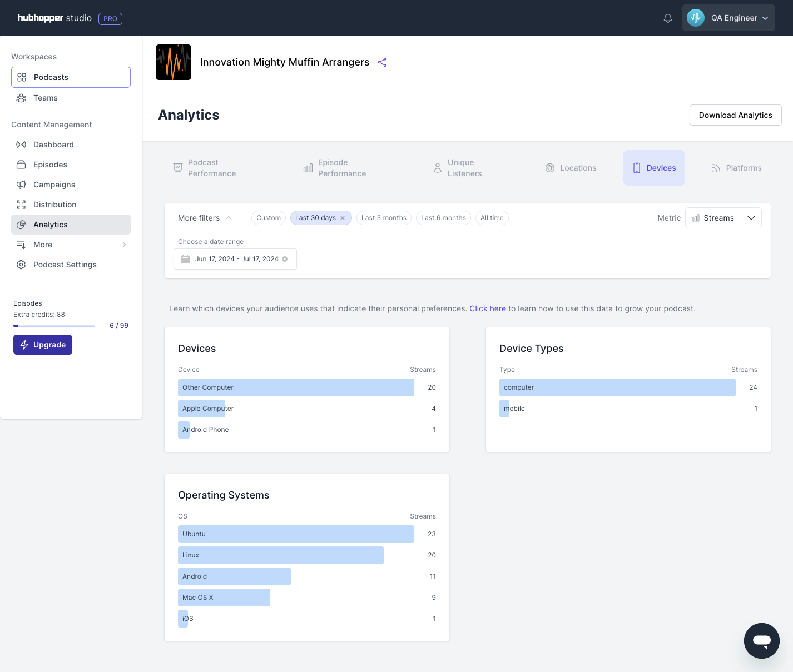Click the podcast cover artwork thumbnail
Screen dimensions: 793x672
point(174,62)
